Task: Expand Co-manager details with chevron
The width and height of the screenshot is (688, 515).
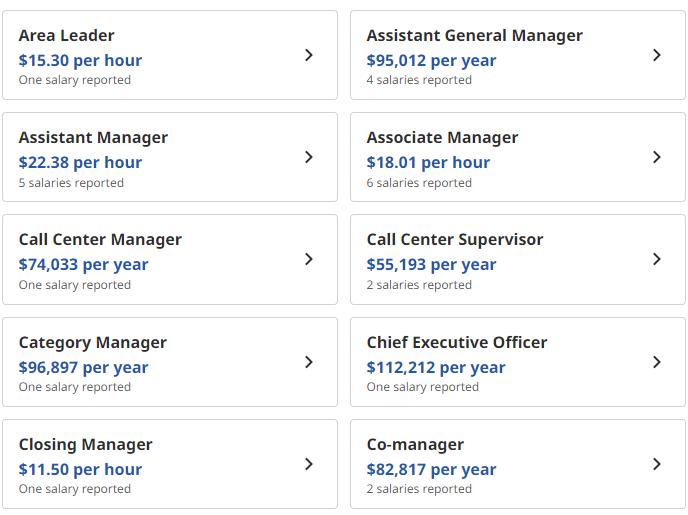Action: pos(657,464)
